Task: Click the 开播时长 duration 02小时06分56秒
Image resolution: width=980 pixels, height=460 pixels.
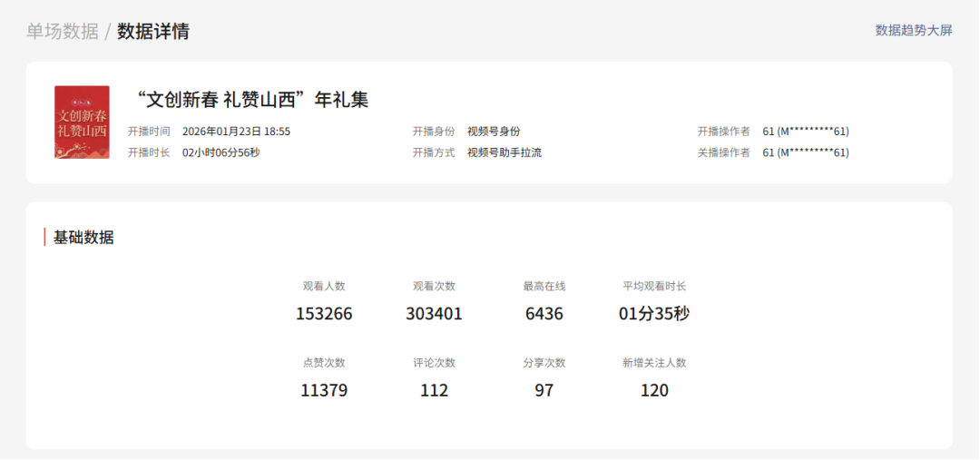Action: [x=220, y=152]
